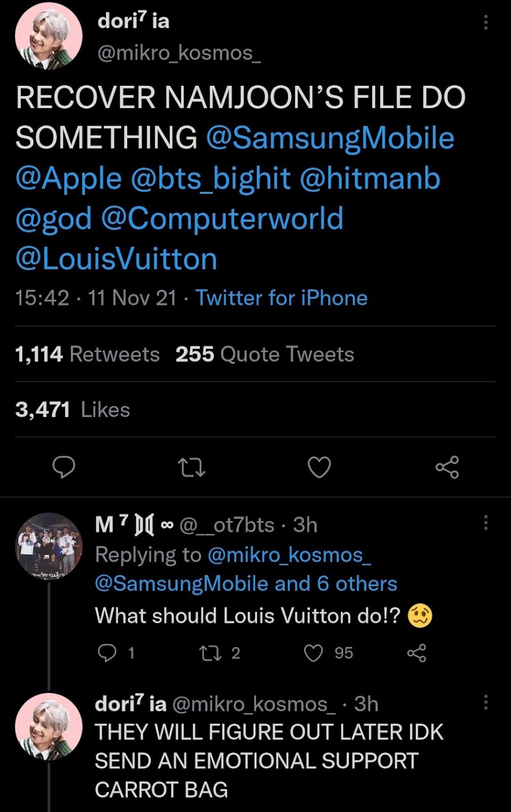Share the @__ot7bts reply
The image size is (511, 812).
pyautogui.click(x=416, y=653)
